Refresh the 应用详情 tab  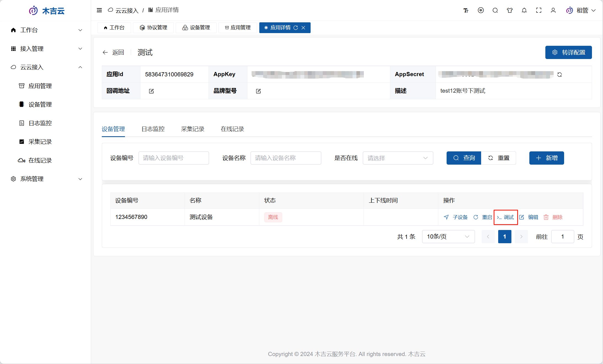click(x=296, y=28)
